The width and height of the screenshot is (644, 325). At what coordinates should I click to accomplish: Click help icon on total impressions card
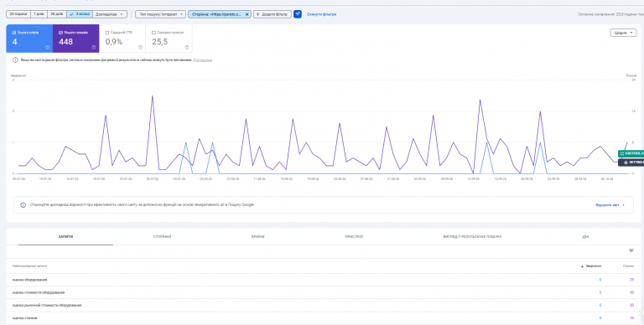tap(94, 47)
